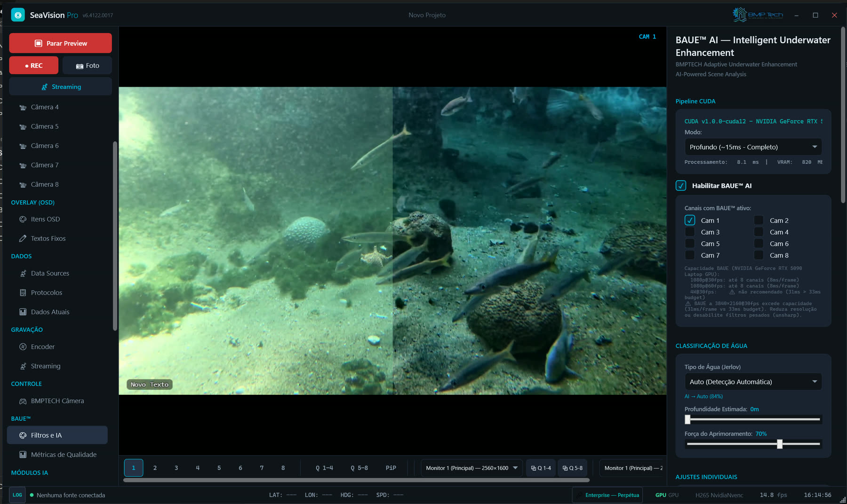Click the right panel vertical scrollbar
847x504 pixels.
coord(843,115)
